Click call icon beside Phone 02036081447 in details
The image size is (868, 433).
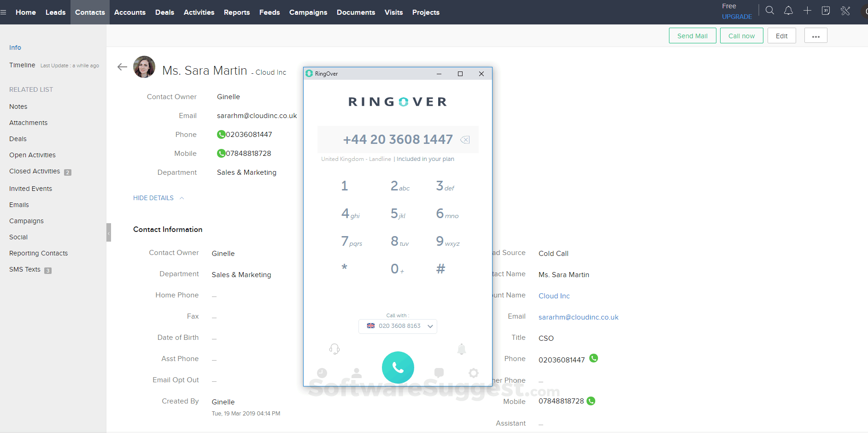(594, 358)
